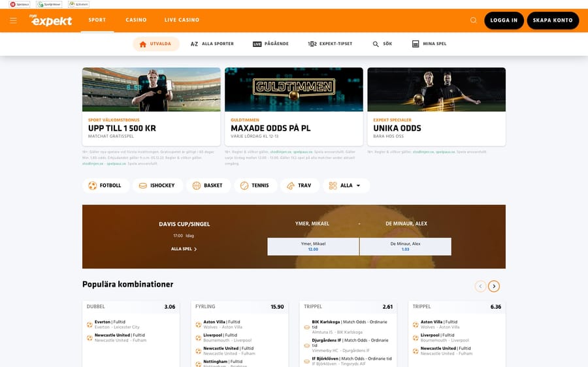Open Pågående live events

(270, 44)
